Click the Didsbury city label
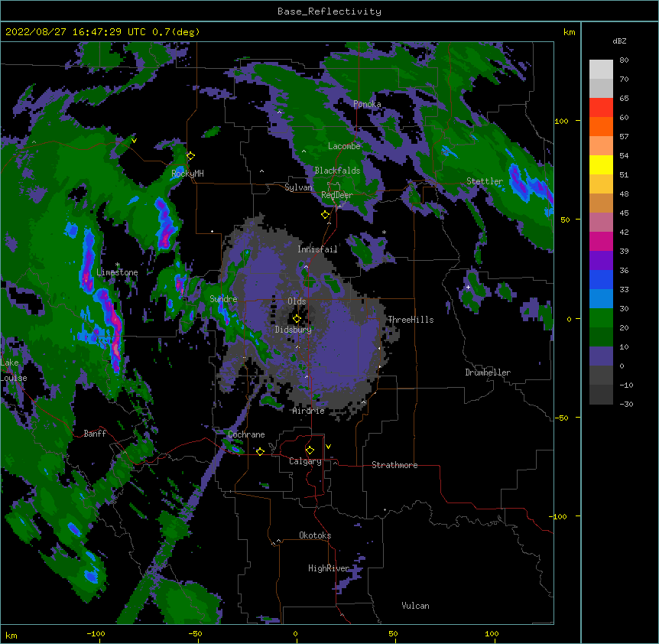Image resolution: width=659 pixels, height=644 pixels. tap(294, 330)
